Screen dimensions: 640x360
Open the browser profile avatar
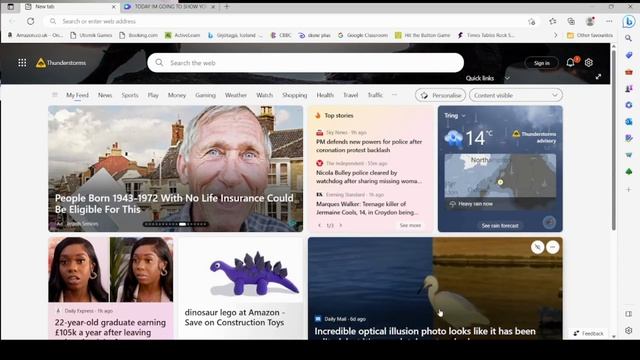pyautogui.click(x=590, y=21)
